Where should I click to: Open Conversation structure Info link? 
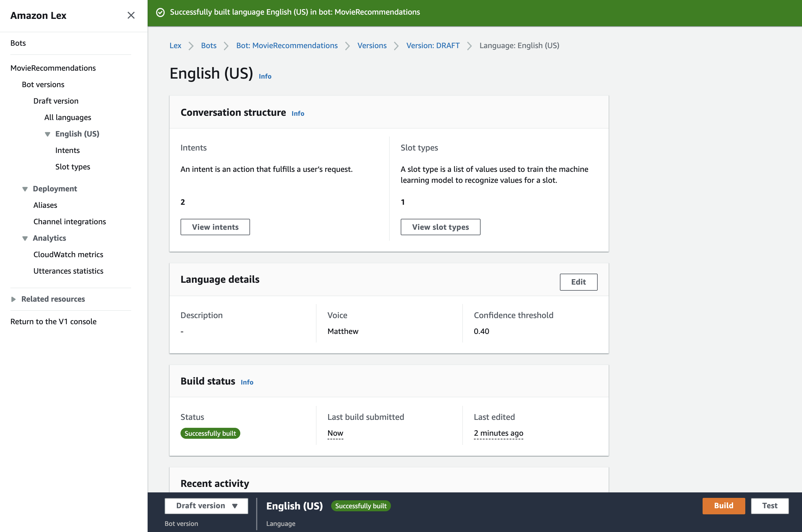(297, 114)
